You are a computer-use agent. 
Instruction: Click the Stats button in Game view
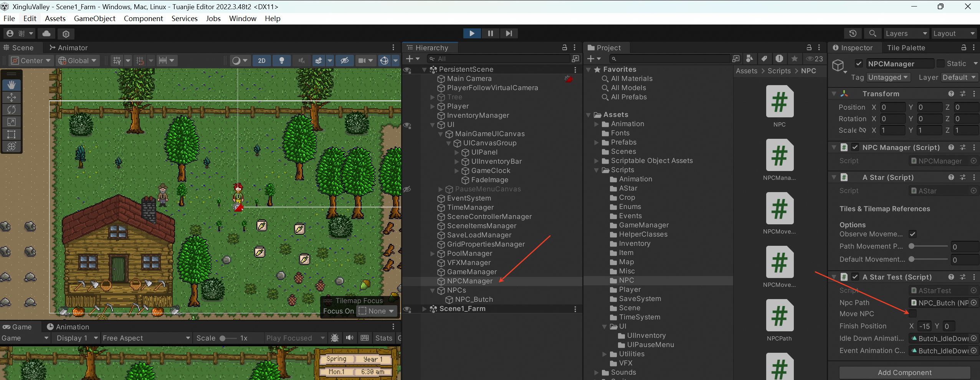click(383, 338)
